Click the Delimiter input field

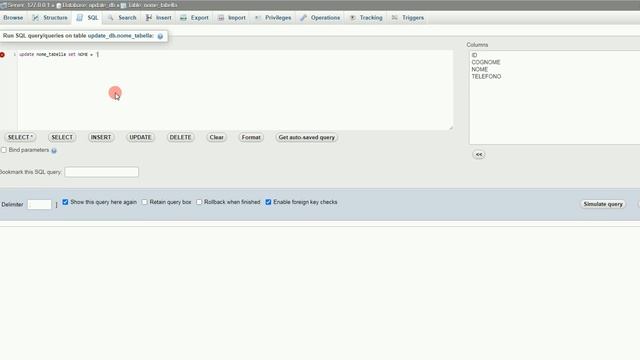40,204
